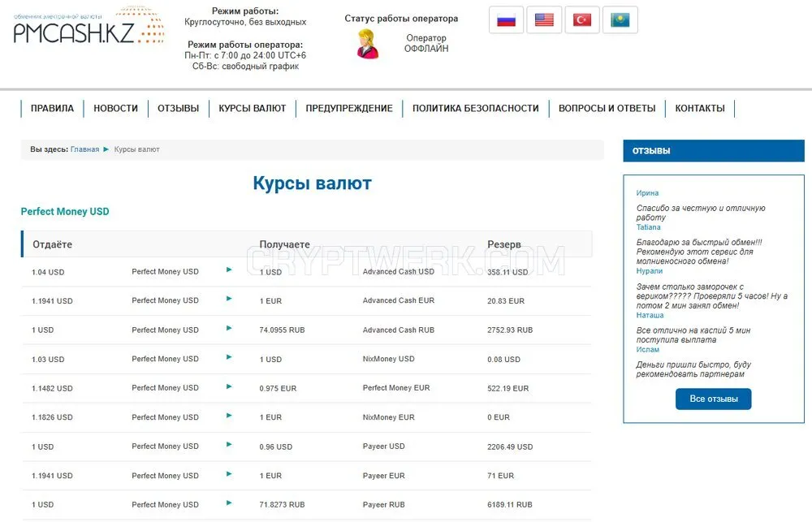Screen dimensions: 812x522
Task: Open the ПРАВИЛА menu item
Action: tap(52, 108)
